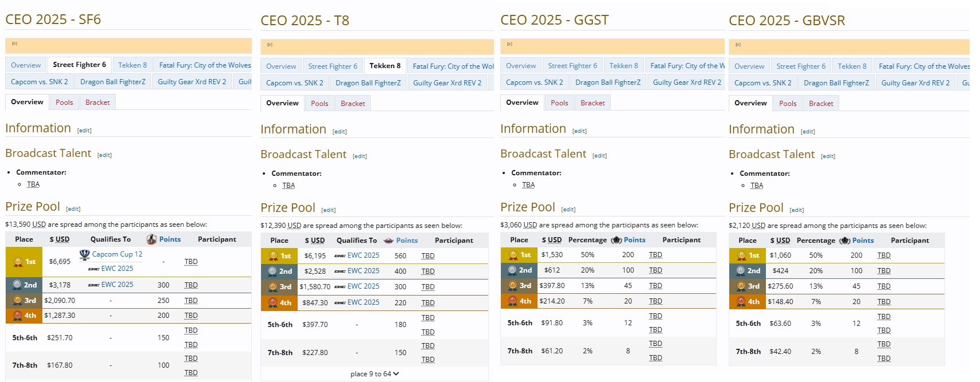Click the small [e] icon in GBVSR orange bar
Image resolution: width=980 pixels, height=382 pixels.
coord(738,45)
